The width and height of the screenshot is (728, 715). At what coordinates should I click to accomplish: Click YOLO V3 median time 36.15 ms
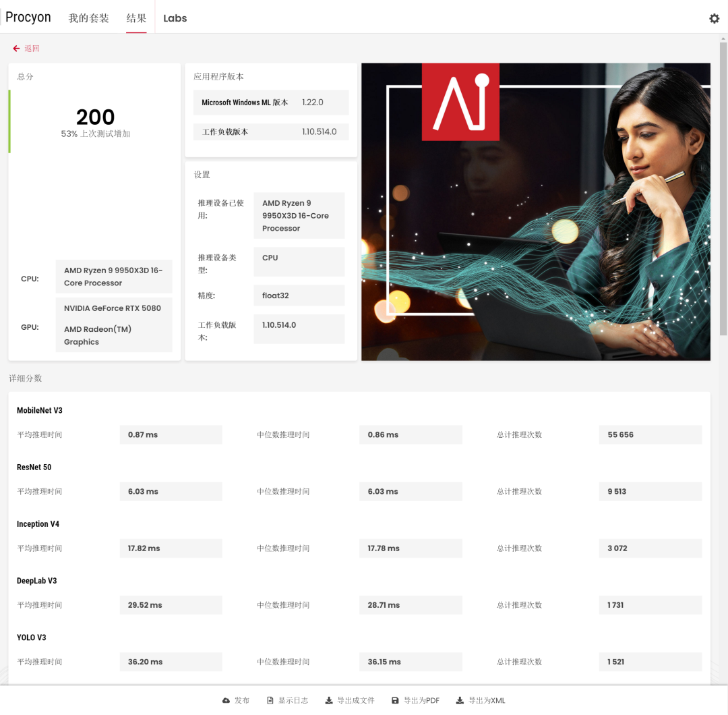tap(411, 662)
